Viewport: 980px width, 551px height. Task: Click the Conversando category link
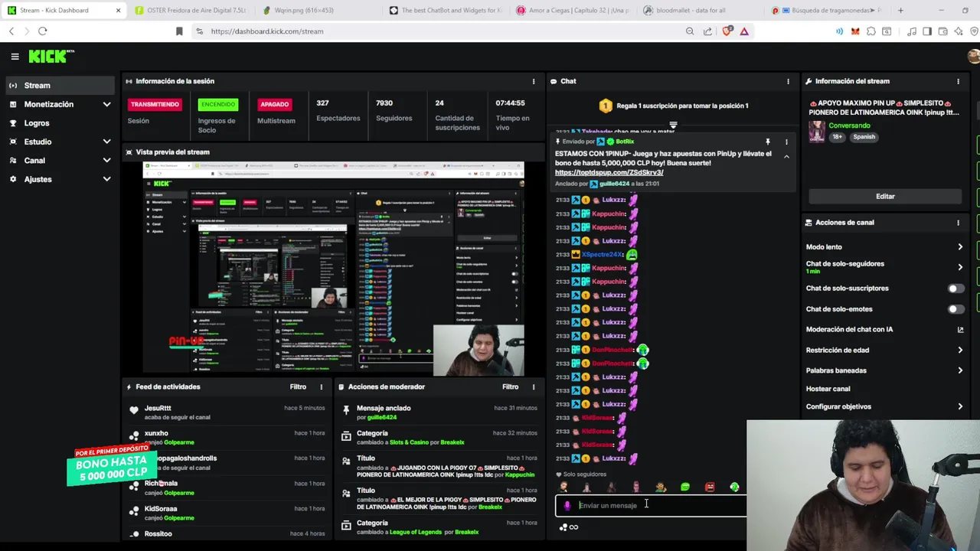click(849, 126)
